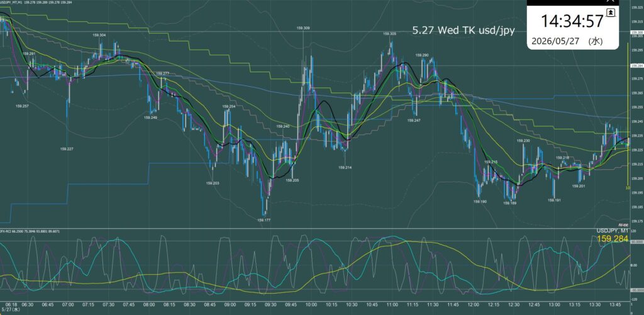
Task: Click the 06:18 label on time axis
Action: [12, 305]
